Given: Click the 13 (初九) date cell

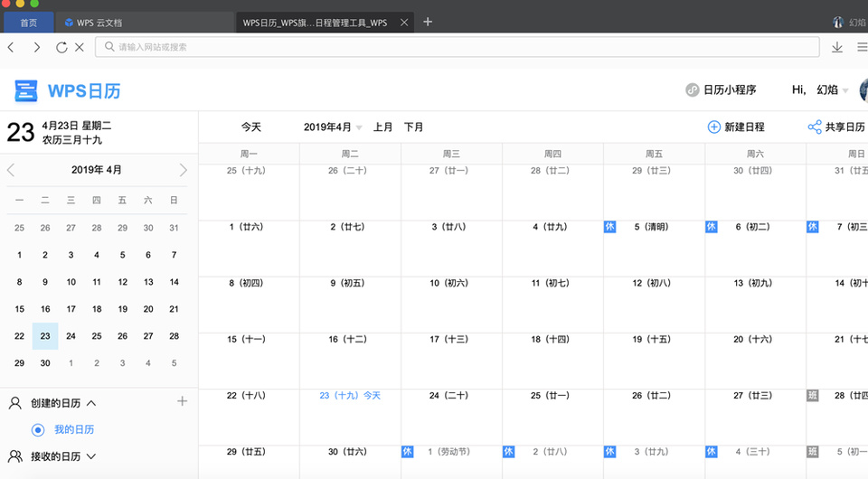Looking at the screenshot, I should [755, 305].
